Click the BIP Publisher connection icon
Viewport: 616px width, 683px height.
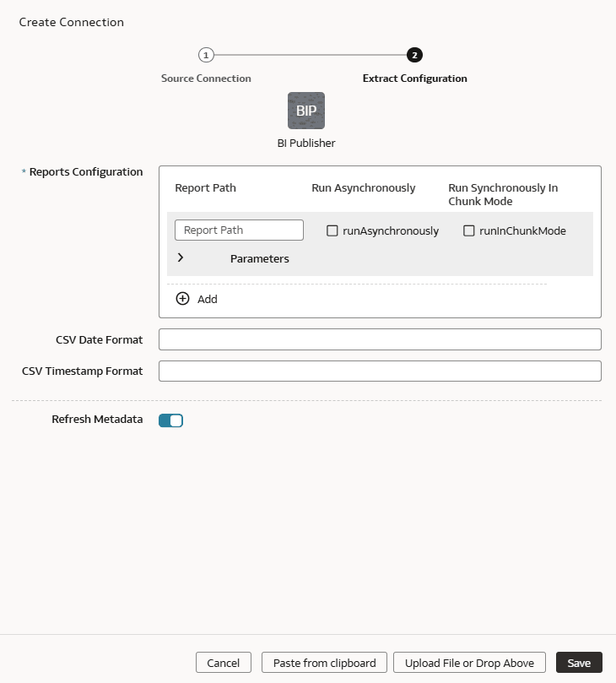click(x=306, y=110)
